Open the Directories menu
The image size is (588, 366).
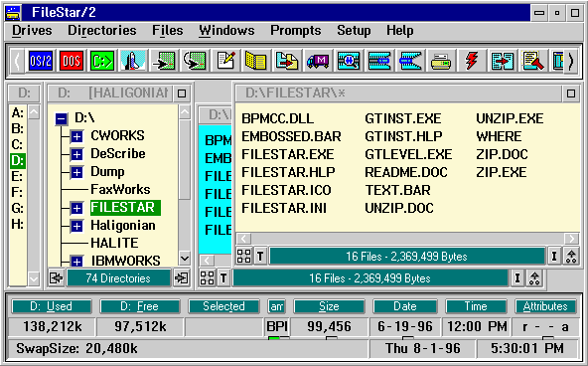pyautogui.click(x=102, y=31)
